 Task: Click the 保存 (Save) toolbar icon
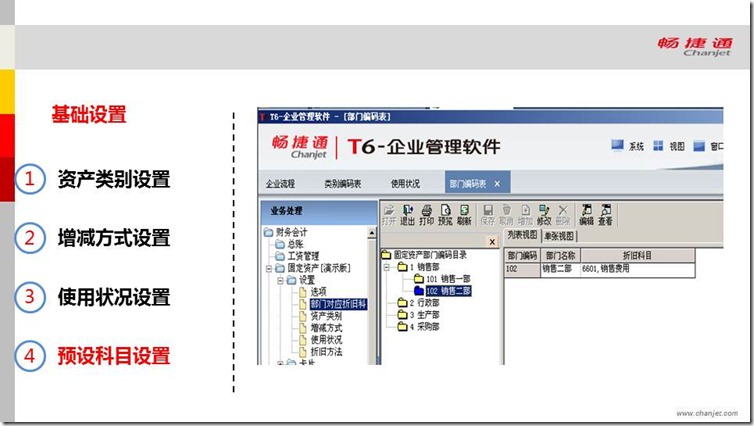[x=488, y=215]
